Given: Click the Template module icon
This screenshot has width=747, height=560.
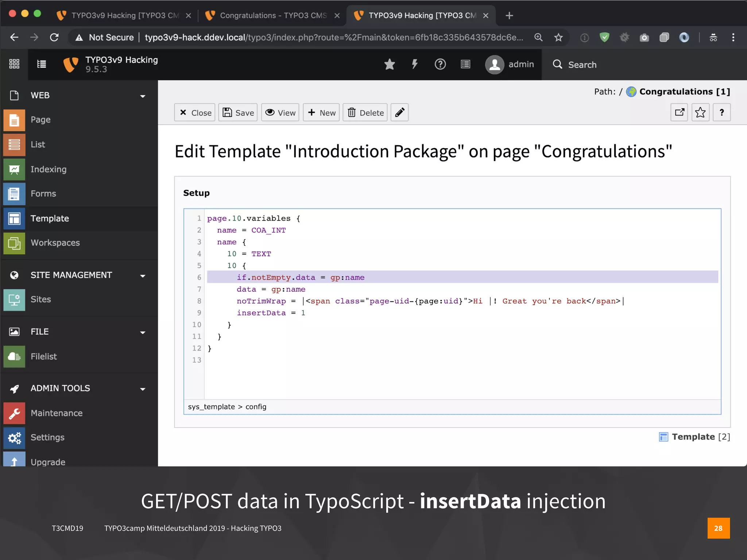Looking at the screenshot, I should tap(14, 219).
